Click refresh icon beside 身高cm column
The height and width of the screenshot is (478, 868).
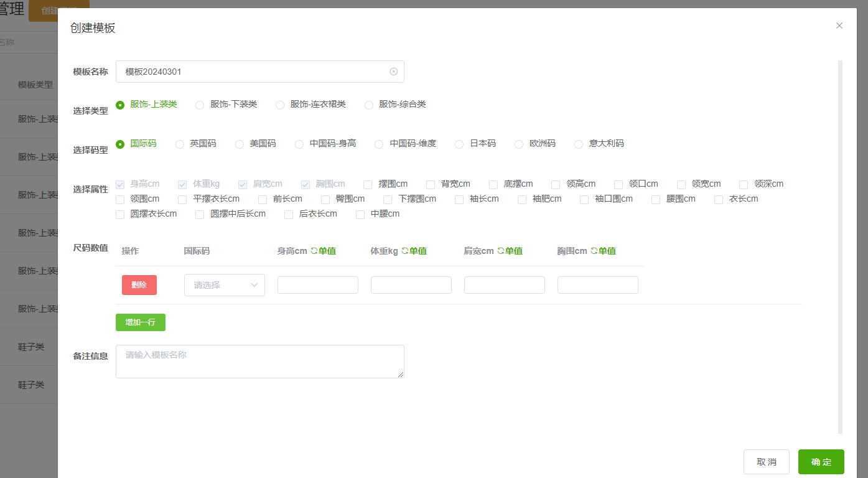(314, 251)
